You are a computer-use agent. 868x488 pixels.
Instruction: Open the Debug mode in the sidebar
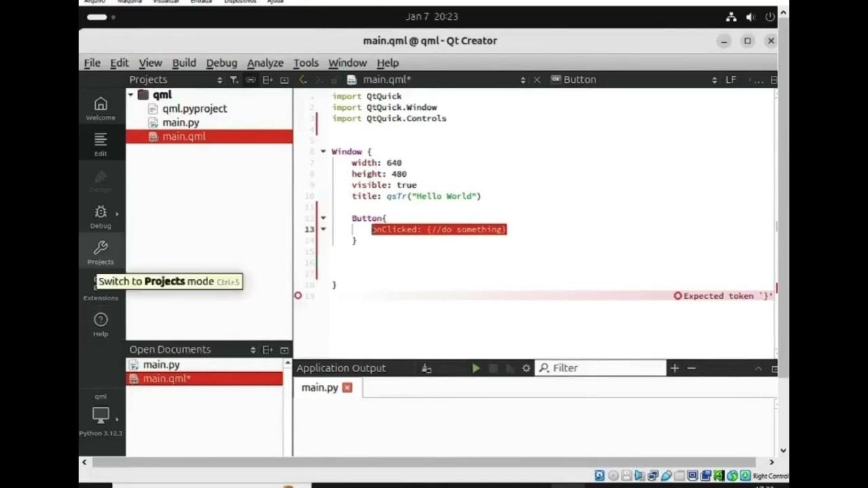(100, 216)
